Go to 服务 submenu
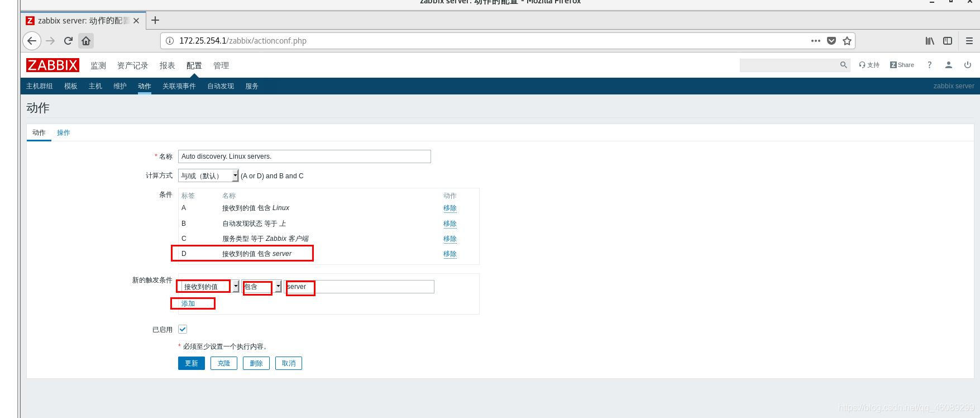The width and height of the screenshot is (980, 418). [x=251, y=86]
